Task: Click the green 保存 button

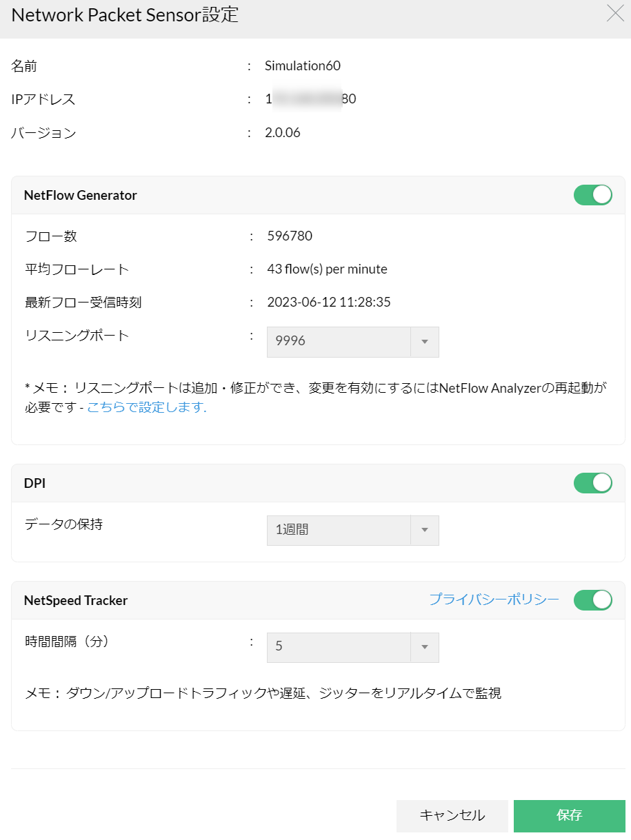Action: (x=569, y=816)
